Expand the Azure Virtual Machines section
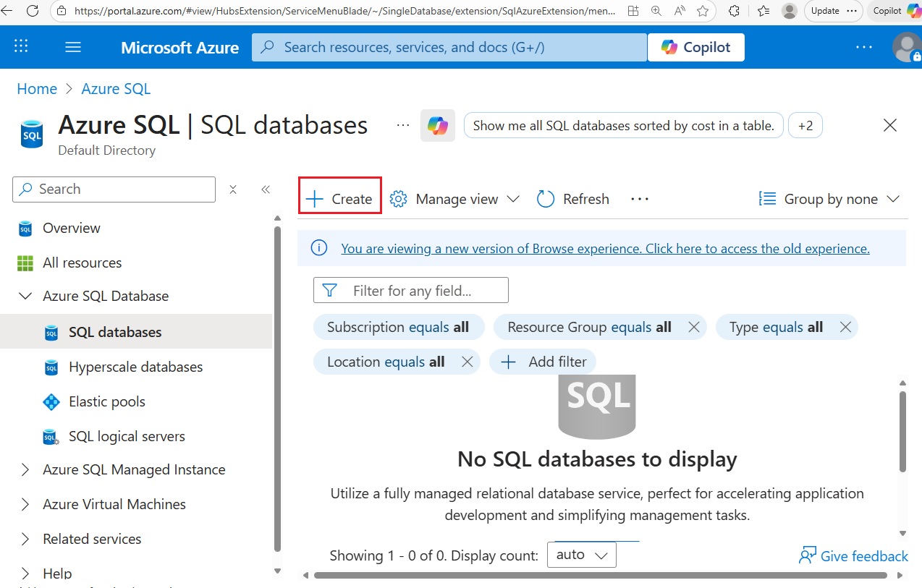 pyautogui.click(x=25, y=504)
